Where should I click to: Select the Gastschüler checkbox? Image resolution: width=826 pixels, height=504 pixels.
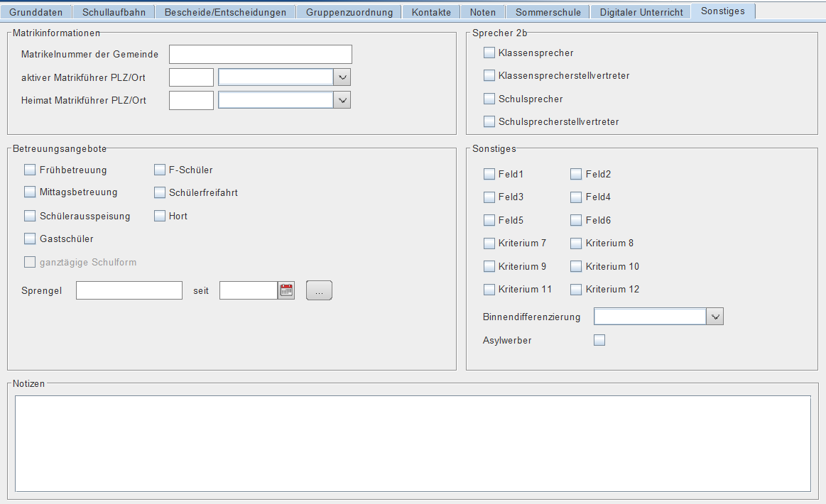(x=30, y=239)
